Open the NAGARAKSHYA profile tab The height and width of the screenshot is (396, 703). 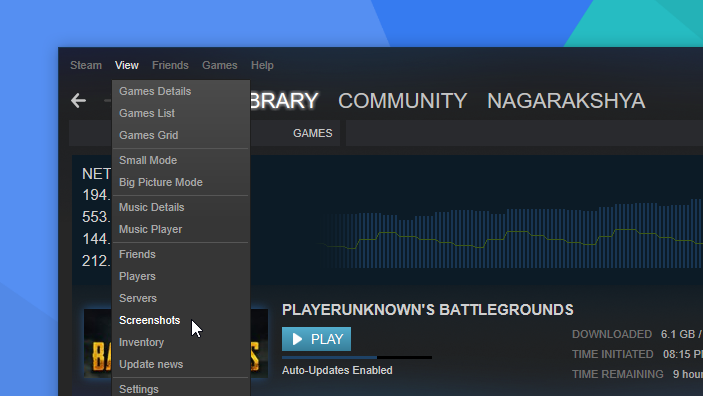[x=566, y=100]
